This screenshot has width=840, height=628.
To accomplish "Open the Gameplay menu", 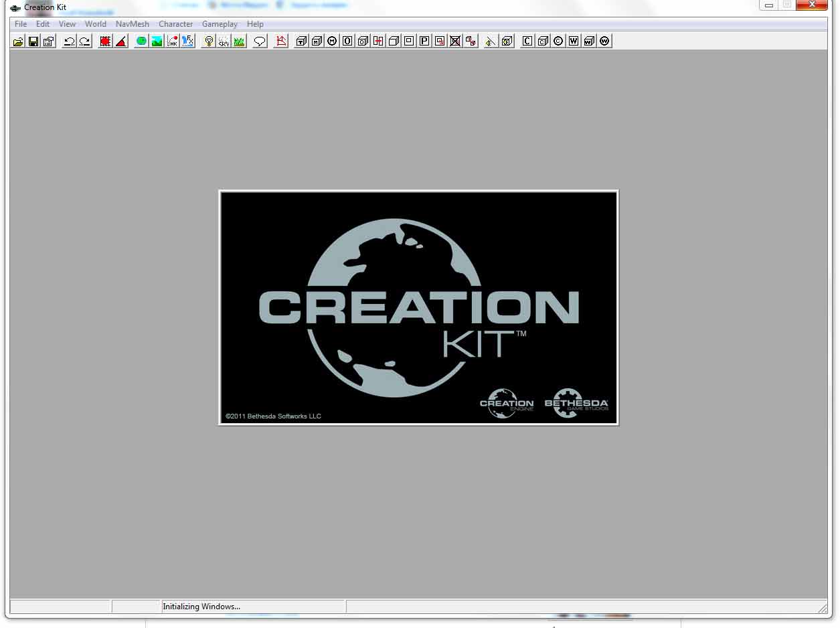I will tap(220, 24).
